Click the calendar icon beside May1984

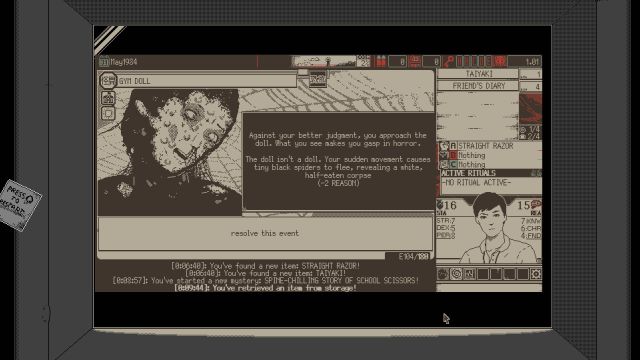pos(104,62)
